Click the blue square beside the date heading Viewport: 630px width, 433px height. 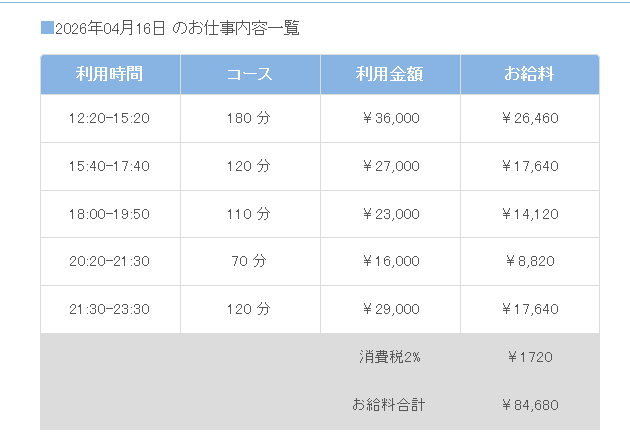[x=47, y=28]
